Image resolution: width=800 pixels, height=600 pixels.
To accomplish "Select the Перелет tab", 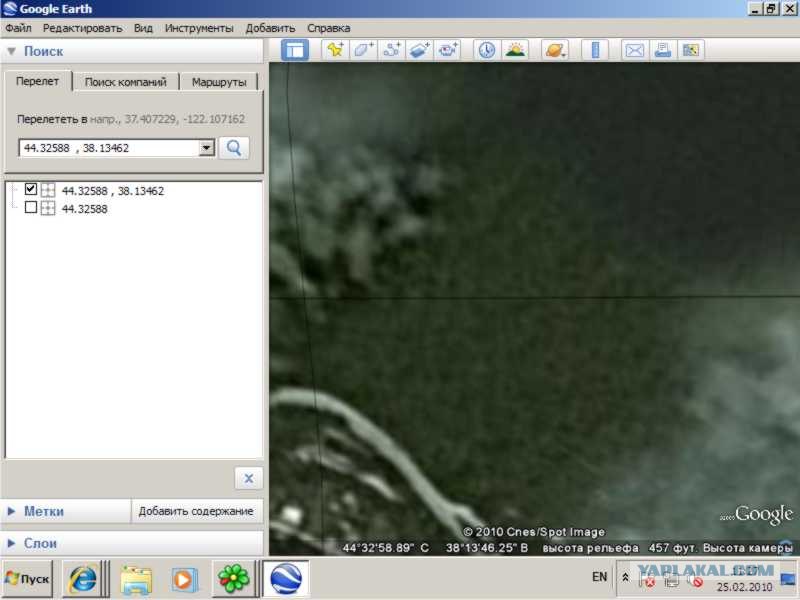I will point(37,81).
